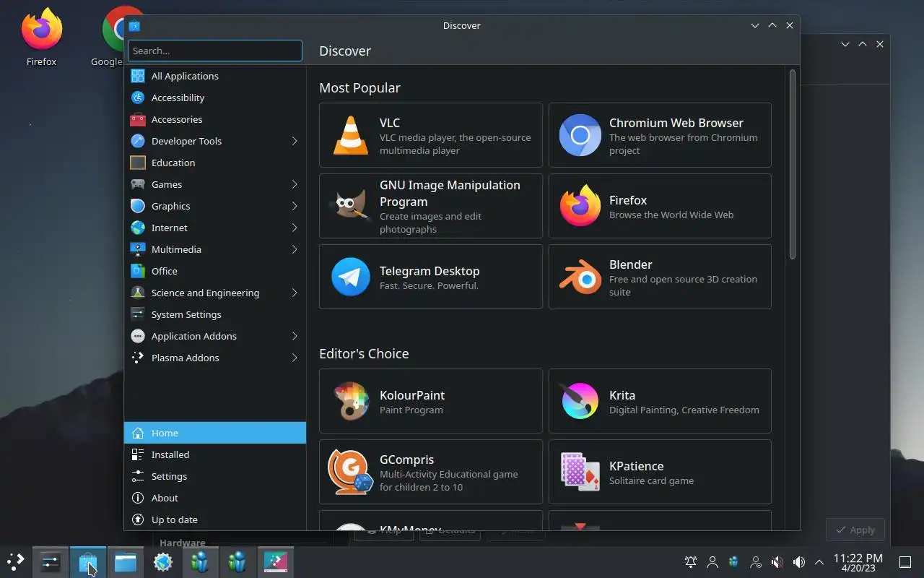924x578 pixels.
Task: Open the Chromium Web Browser card
Action: tap(660, 135)
